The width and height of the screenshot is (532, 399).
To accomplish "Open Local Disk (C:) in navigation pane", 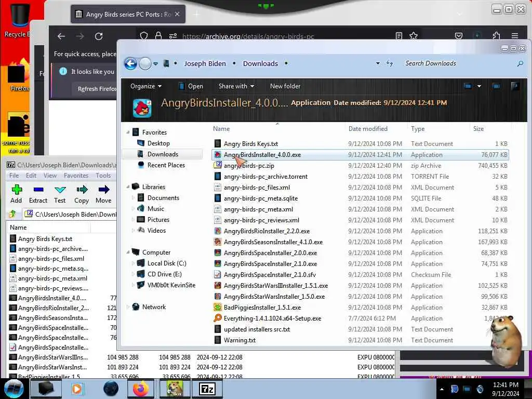I will (167, 263).
